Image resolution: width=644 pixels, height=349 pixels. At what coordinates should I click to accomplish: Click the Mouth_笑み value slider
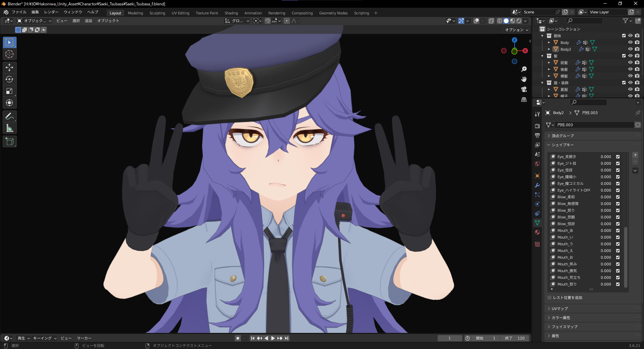click(605, 264)
